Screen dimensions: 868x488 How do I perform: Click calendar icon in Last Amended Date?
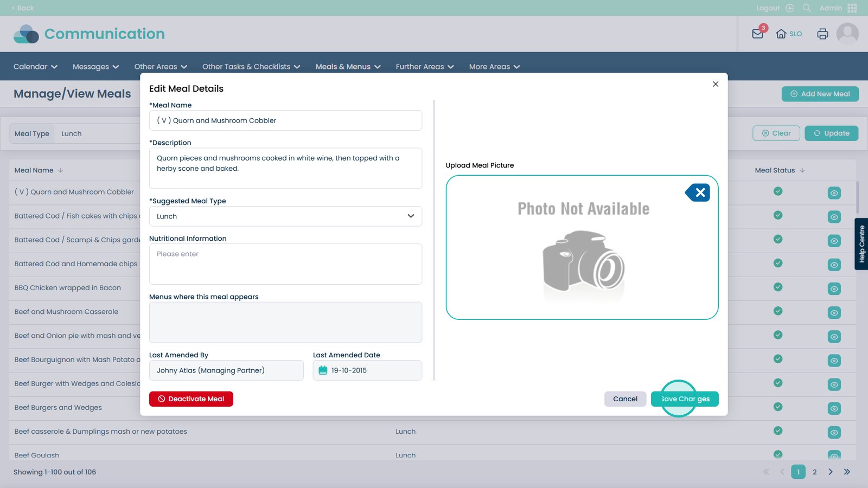coord(323,370)
